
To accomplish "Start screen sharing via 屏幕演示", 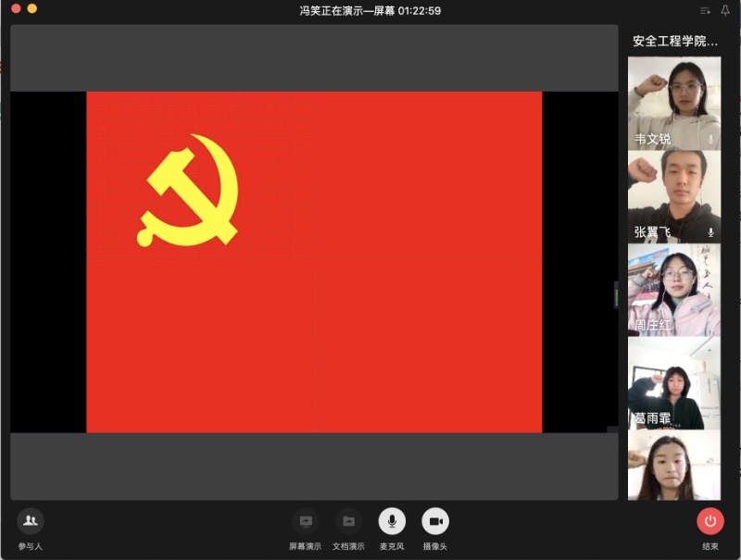I will tap(306, 521).
